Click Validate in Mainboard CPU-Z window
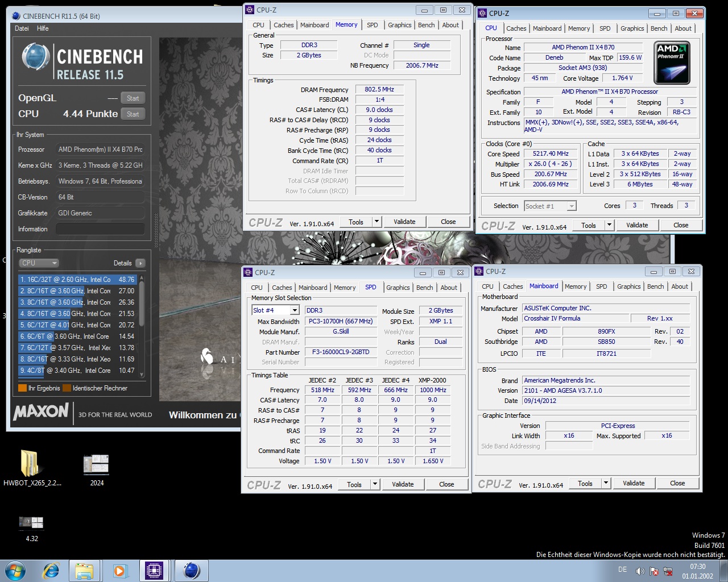 pos(634,483)
